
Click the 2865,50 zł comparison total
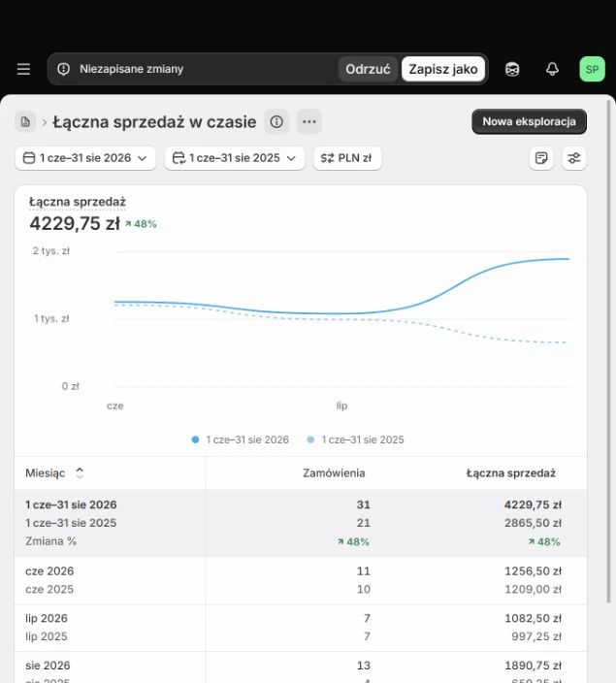tap(533, 523)
